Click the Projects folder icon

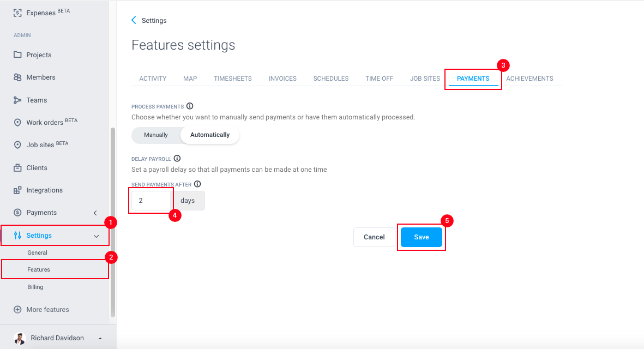coord(17,55)
